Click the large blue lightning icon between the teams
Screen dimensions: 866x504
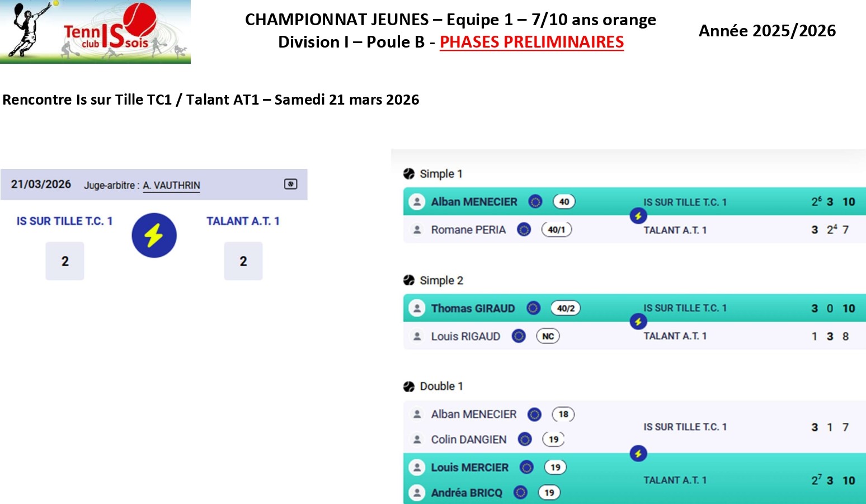coord(154,235)
